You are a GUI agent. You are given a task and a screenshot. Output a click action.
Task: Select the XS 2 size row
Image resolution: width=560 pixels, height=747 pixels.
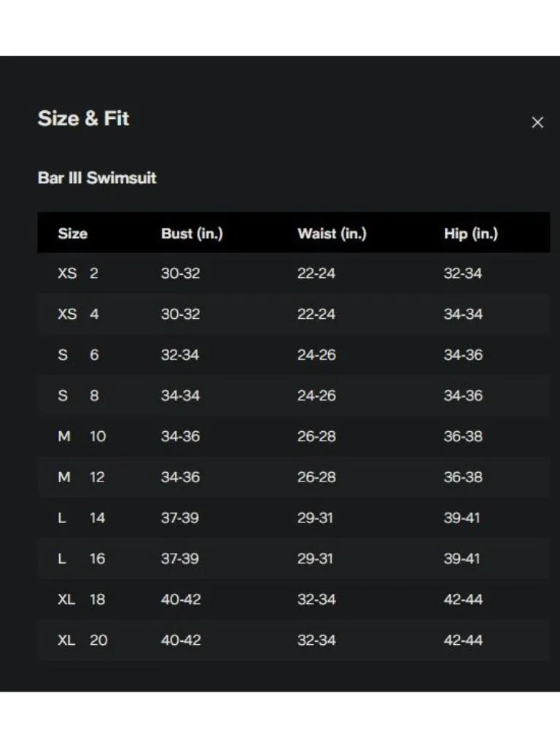(293, 273)
